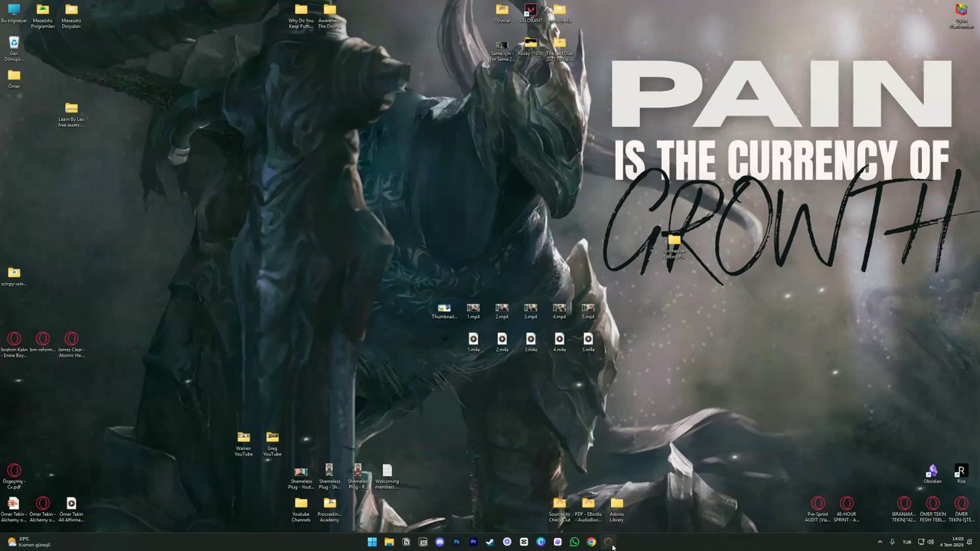This screenshot has width=980, height=551.
Task: Open 2.m4a audio file
Action: [502, 342]
